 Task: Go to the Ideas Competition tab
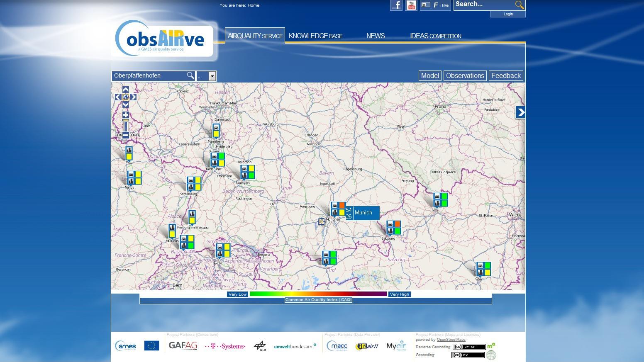435,36
